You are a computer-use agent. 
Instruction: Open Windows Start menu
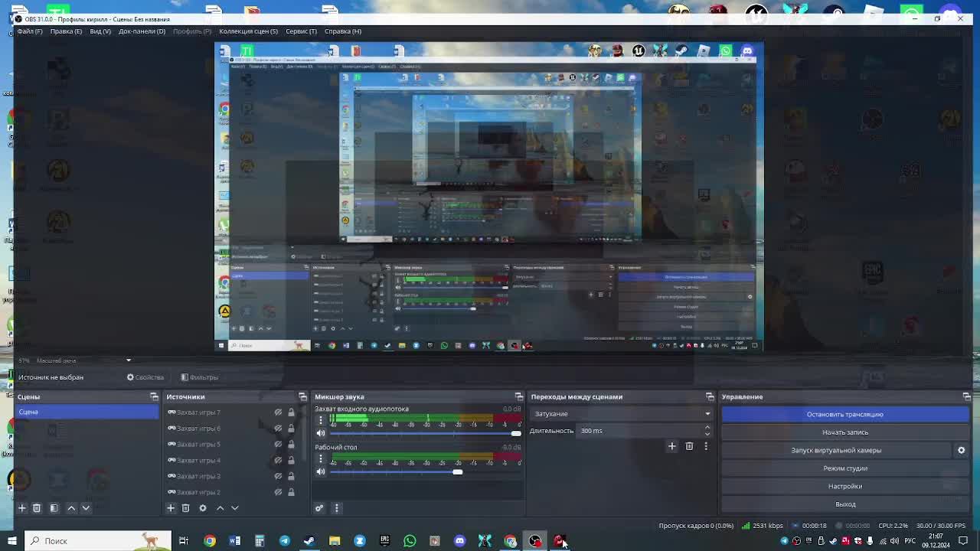[x=11, y=541]
